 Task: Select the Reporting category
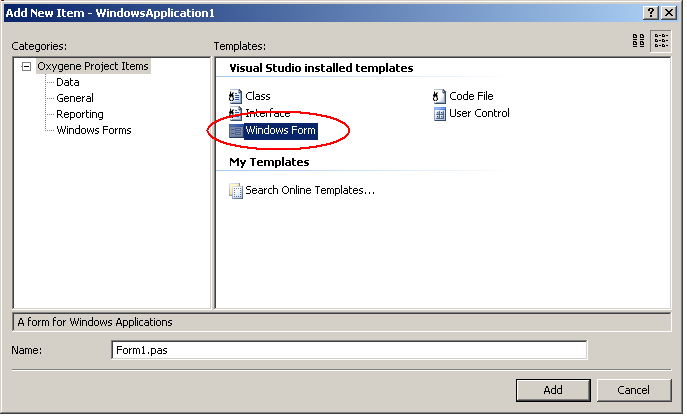pos(80,114)
